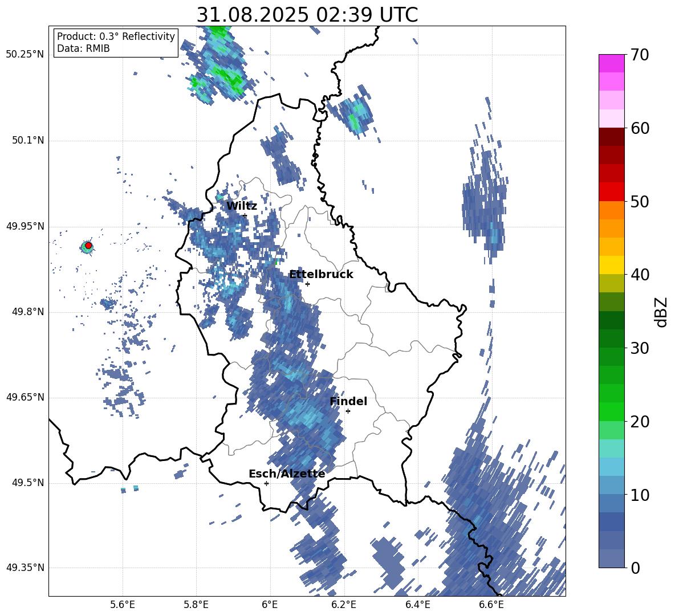This screenshot has width=675, height=616.
Task: Click the Wiltz location cross marker
Action: click(x=245, y=215)
